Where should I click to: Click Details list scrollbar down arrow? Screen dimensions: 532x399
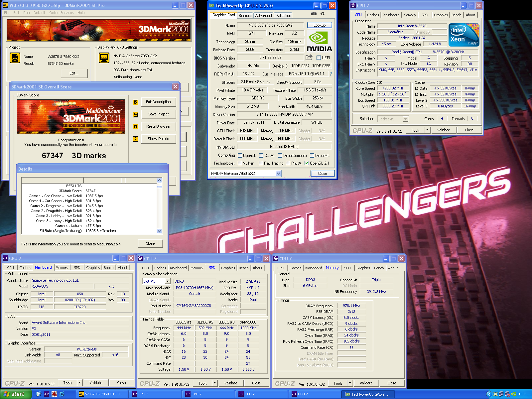coord(160,231)
